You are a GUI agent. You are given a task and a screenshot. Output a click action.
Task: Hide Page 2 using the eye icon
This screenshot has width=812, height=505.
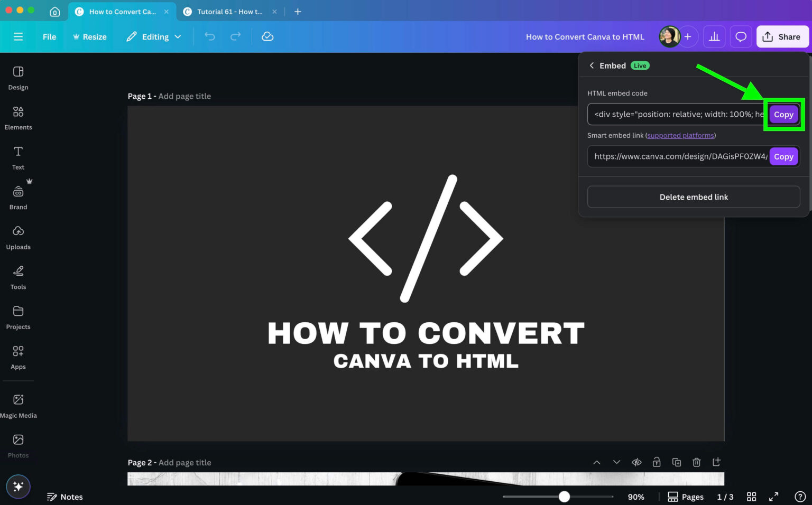tap(636, 462)
